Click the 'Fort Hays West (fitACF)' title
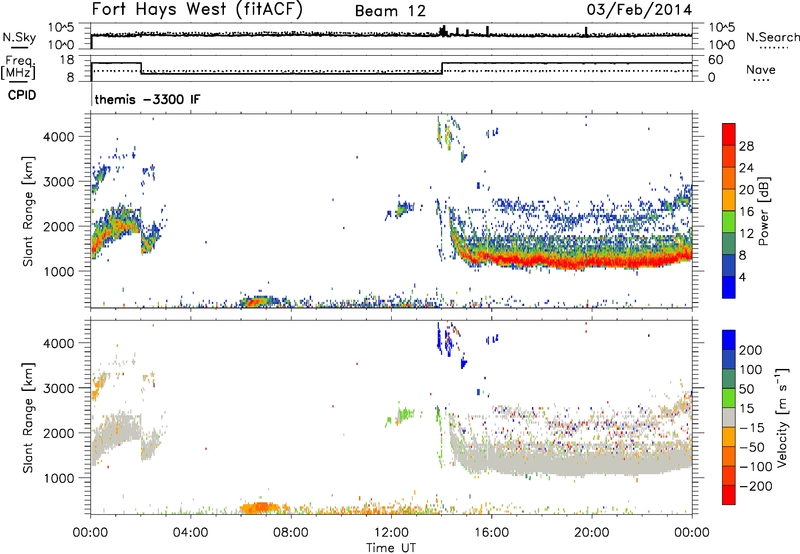The width and height of the screenshot is (800, 554). [x=197, y=10]
